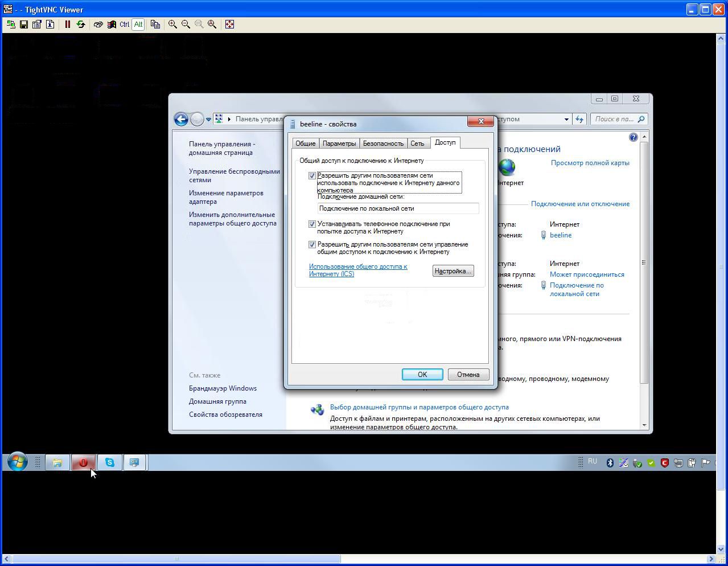Click Transfer files icon in toolbar
728x566 pixels.
(x=155, y=24)
